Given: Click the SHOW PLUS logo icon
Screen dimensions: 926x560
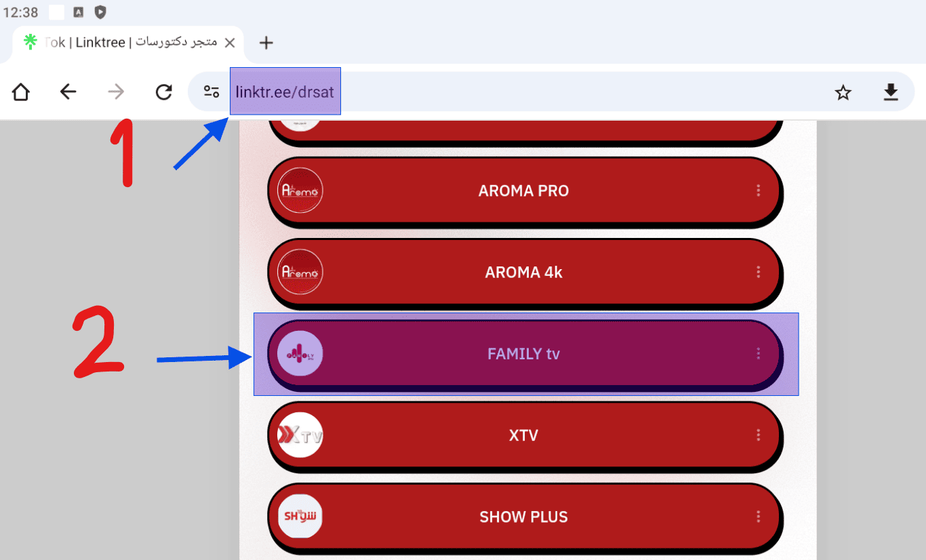Looking at the screenshot, I should click(300, 517).
